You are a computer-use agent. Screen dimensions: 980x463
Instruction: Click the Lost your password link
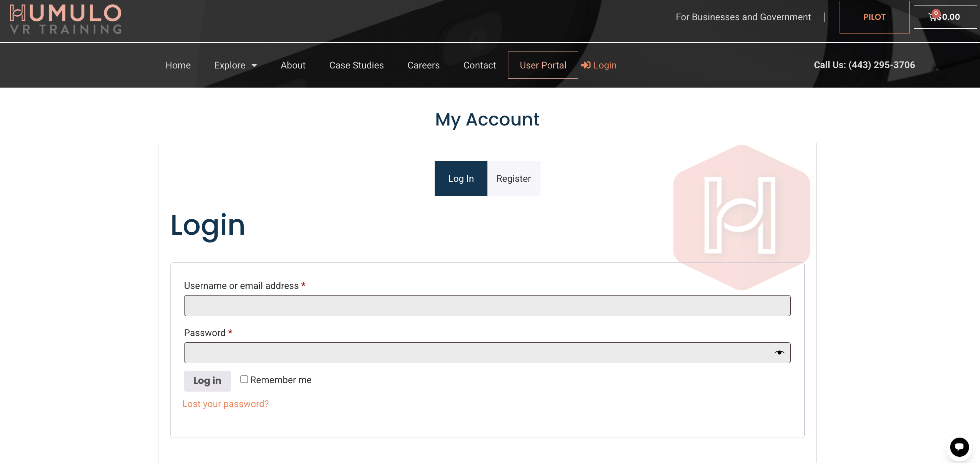[225, 404]
